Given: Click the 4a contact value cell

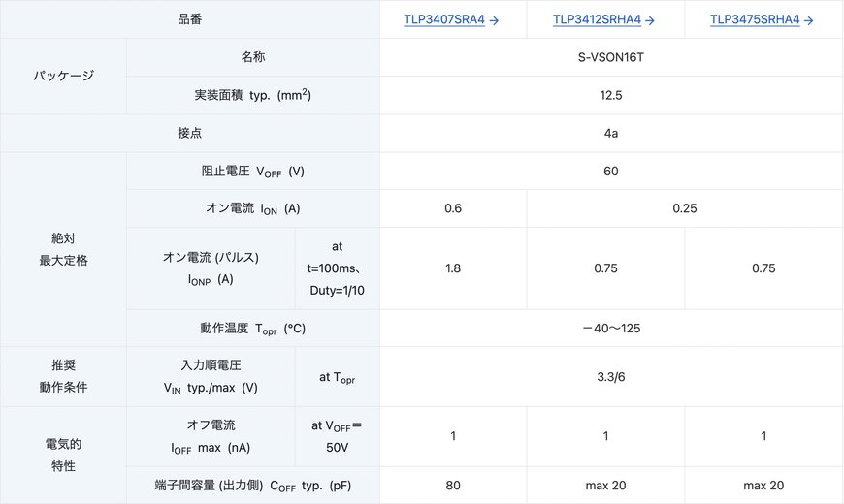Looking at the screenshot, I should coord(611,133).
